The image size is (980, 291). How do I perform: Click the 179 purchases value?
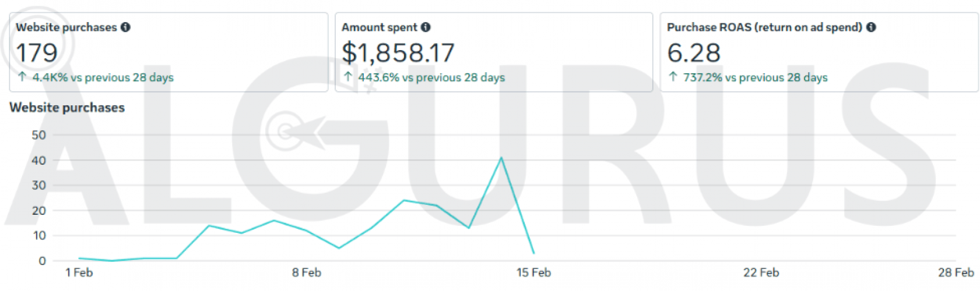37,53
